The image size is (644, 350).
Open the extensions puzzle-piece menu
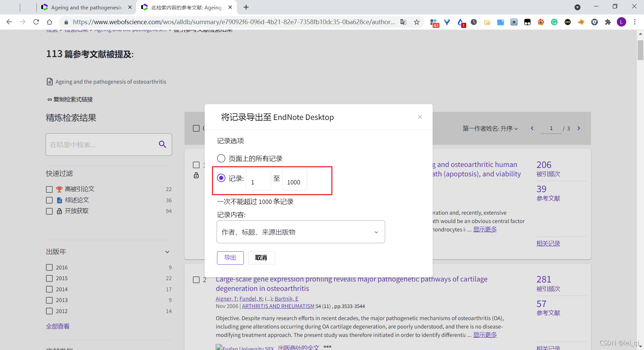point(608,22)
